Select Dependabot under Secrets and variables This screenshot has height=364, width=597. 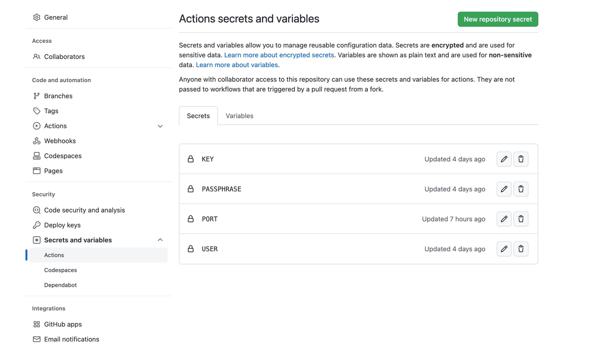(x=60, y=285)
